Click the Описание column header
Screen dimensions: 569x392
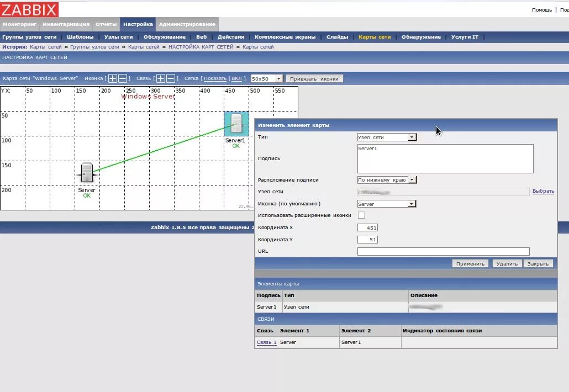[424, 295]
